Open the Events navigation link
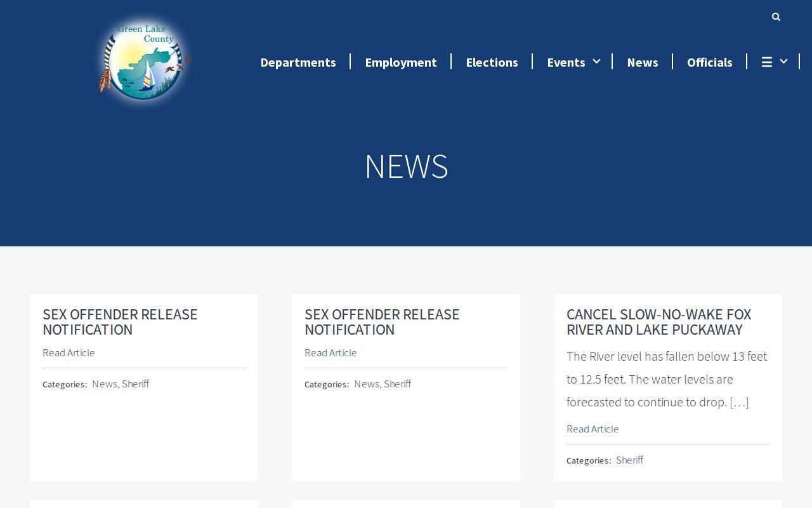This screenshot has height=508, width=812. pyautogui.click(x=566, y=62)
